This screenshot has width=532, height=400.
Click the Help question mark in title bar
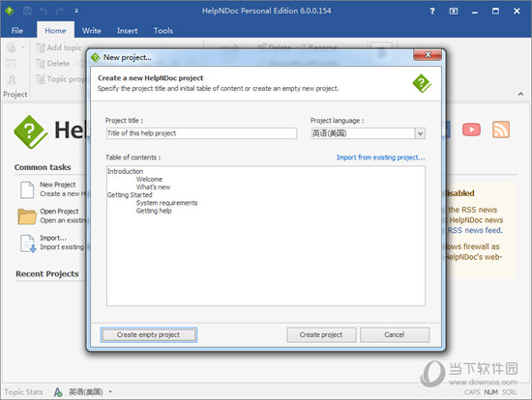[x=432, y=12]
